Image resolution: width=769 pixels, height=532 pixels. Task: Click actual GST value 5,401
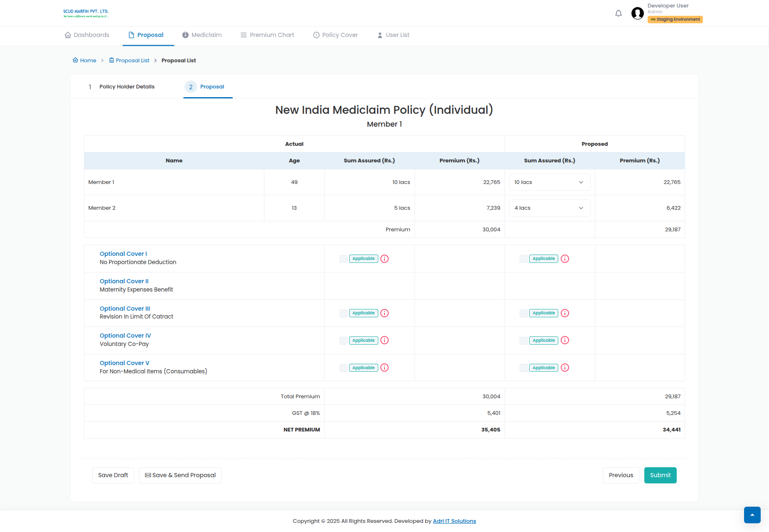click(494, 413)
